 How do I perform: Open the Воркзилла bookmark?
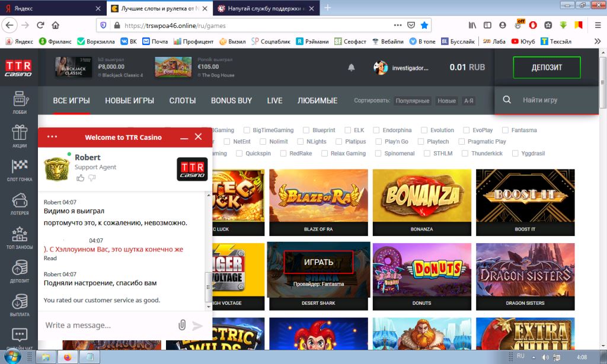pyautogui.click(x=96, y=41)
